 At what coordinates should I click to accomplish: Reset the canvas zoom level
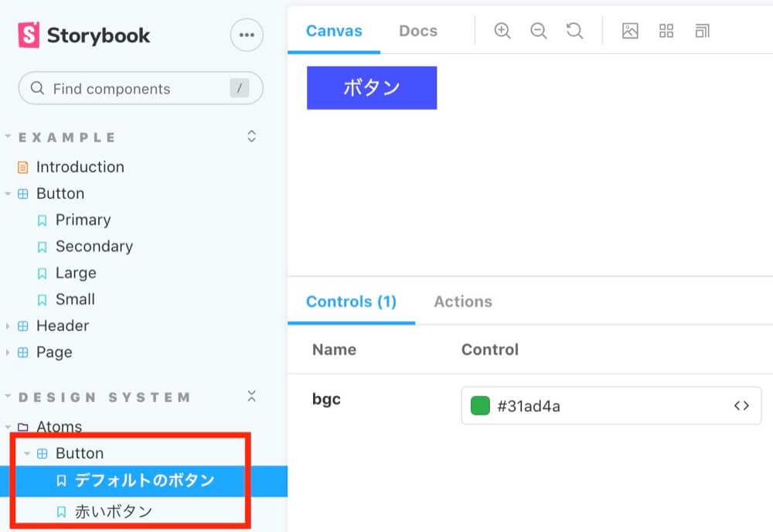point(573,31)
